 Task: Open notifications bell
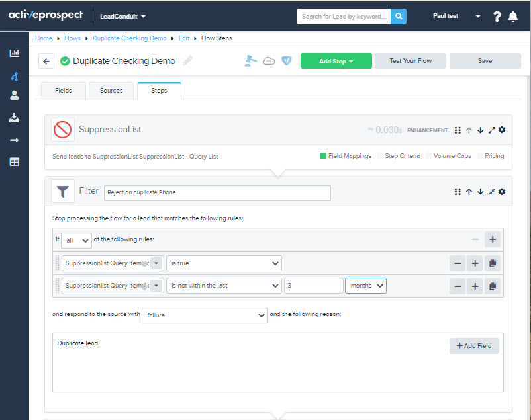pyautogui.click(x=513, y=17)
